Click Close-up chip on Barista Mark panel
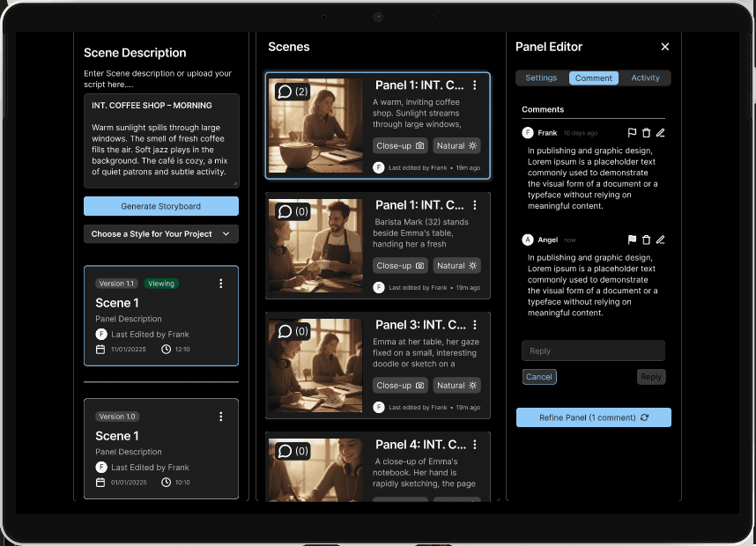The width and height of the screenshot is (756, 546). pos(400,266)
